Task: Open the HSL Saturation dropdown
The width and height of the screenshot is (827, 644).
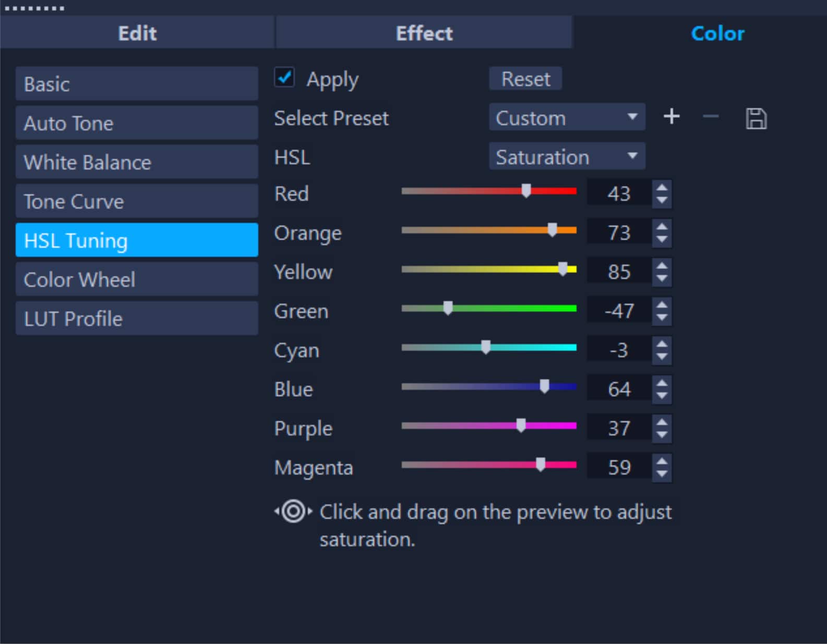Action: pos(567,156)
